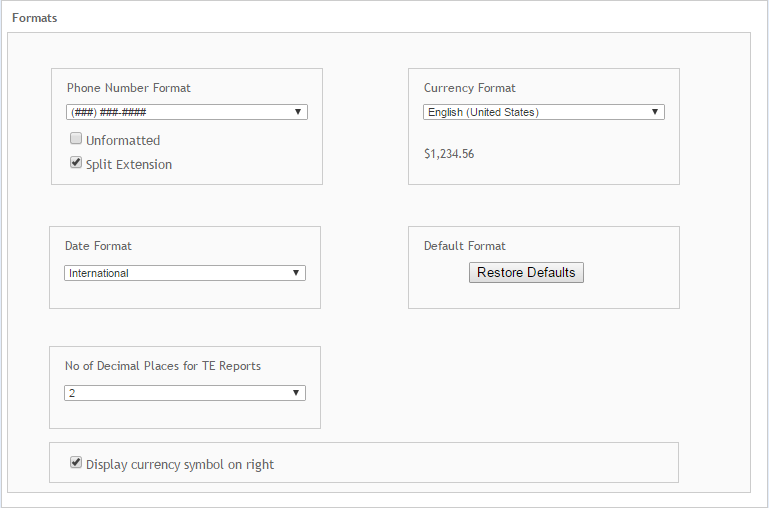Click the arrow beside English (United States)
Image resolution: width=769 pixels, height=508 pixels.
(x=655, y=112)
